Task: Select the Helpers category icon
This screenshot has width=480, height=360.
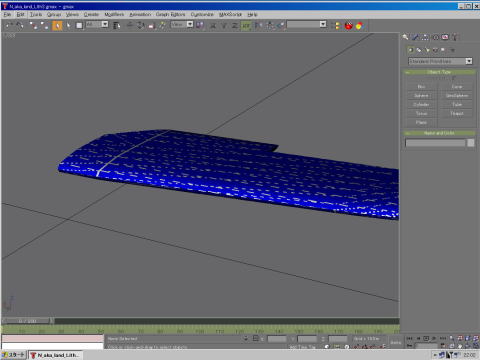Action: click(443, 50)
